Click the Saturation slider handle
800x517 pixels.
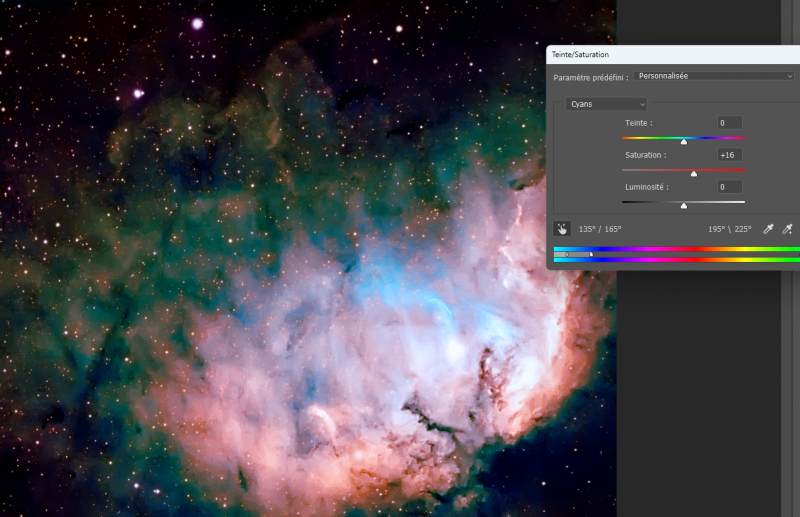click(x=693, y=174)
